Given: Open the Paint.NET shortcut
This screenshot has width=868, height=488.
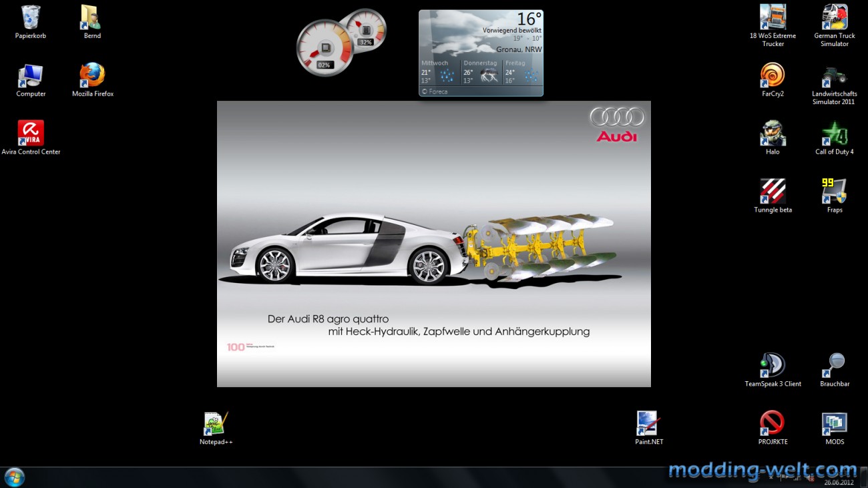Looking at the screenshot, I should click(648, 428).
